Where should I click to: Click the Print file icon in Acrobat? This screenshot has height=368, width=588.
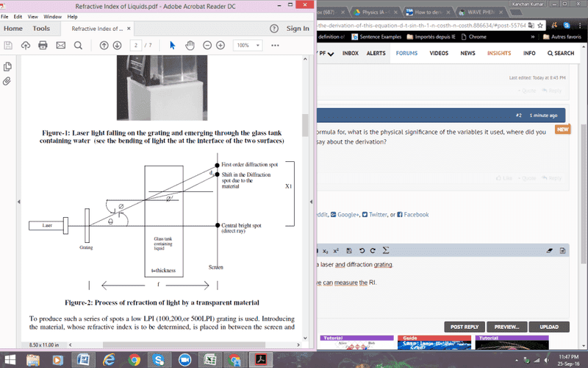point(43,45)
